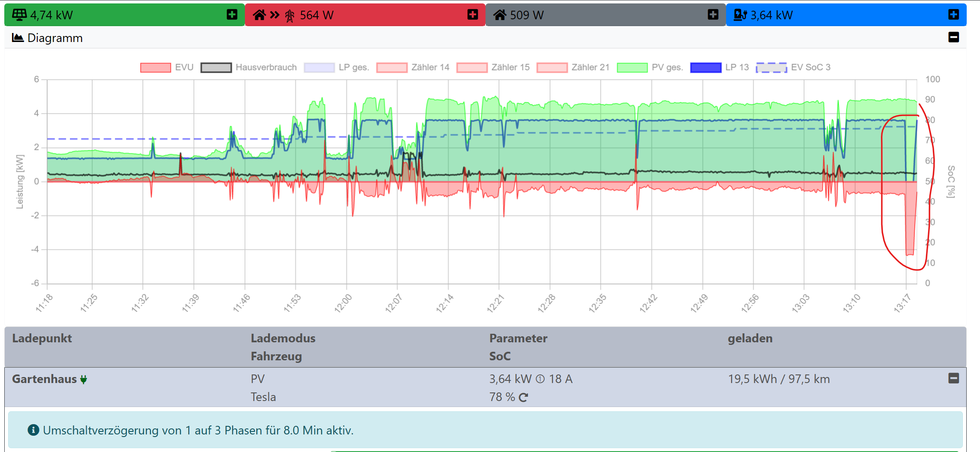
Task: Click the EV charging icon in blue bar
Action: [x=740, y=15]
